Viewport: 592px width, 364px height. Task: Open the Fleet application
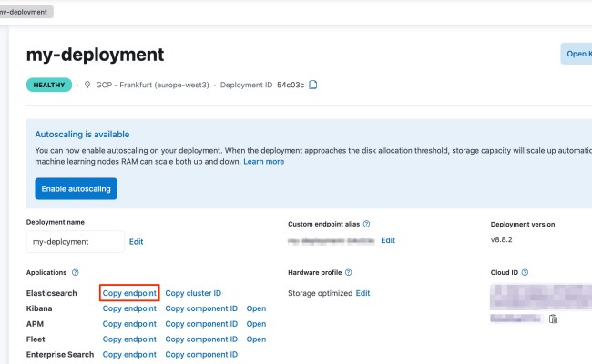(256, 339)
